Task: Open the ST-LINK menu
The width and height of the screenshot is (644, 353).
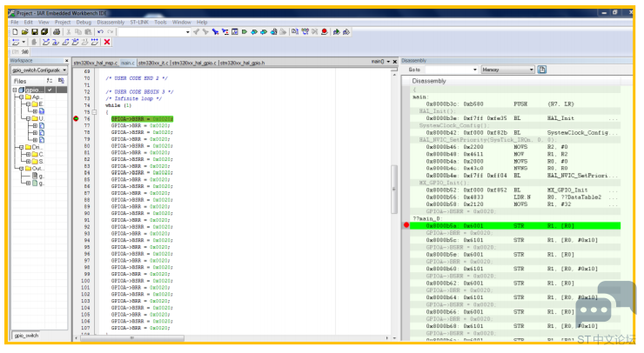Action: [139, 22]
